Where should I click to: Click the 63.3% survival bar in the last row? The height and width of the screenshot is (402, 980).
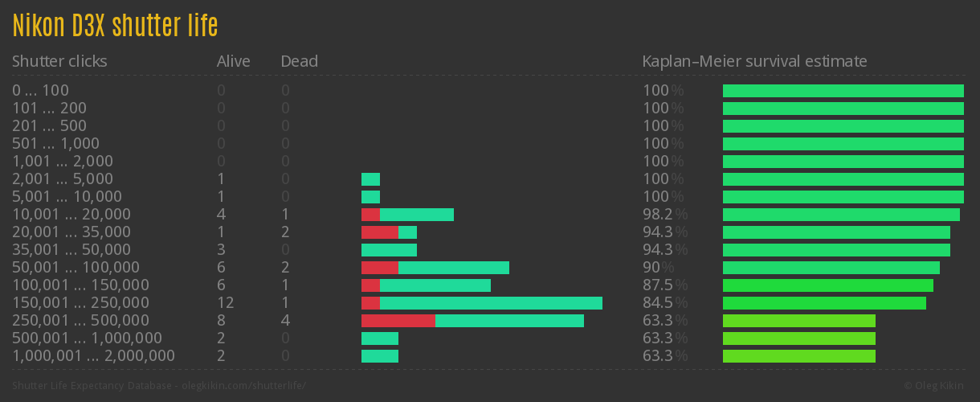tap(798, 356)
